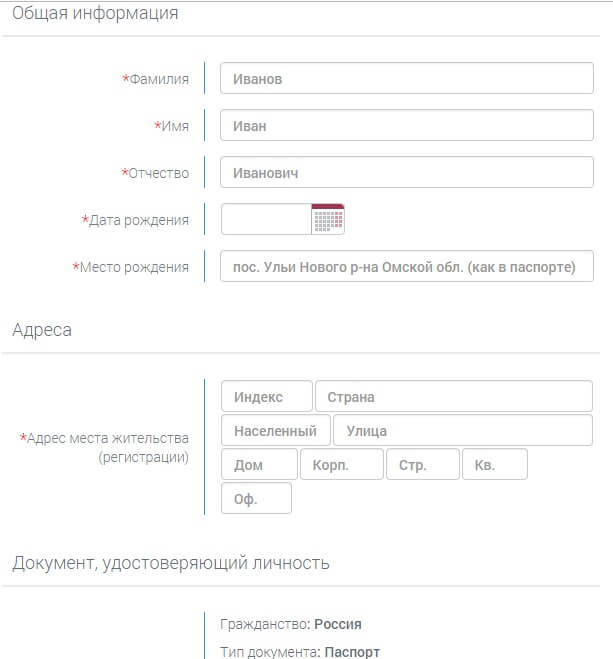This screenshot has width=613, height=659.
Task: Focus the Отчество input field
Action: (x=407, y=172)
